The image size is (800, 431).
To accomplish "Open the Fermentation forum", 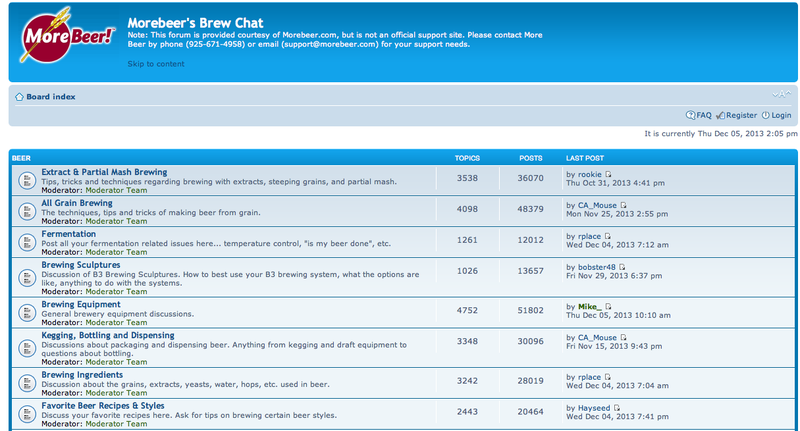I will click(x=68, y=234).
